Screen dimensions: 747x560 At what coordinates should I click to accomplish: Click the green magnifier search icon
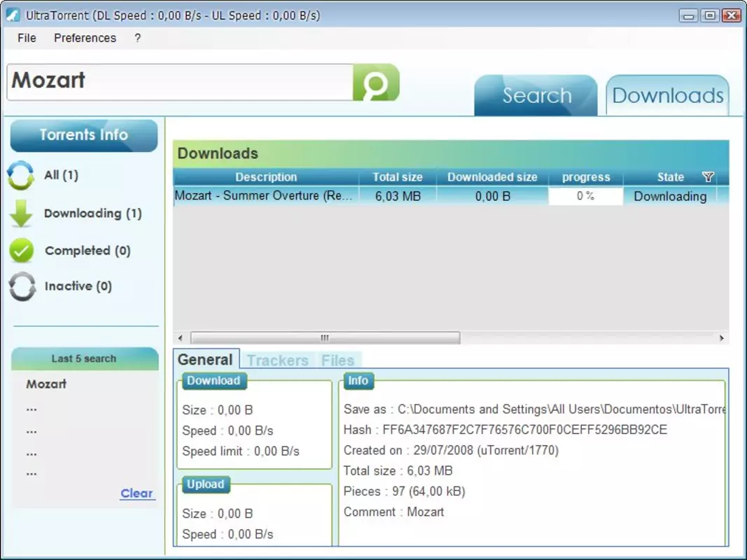(376, 83)
